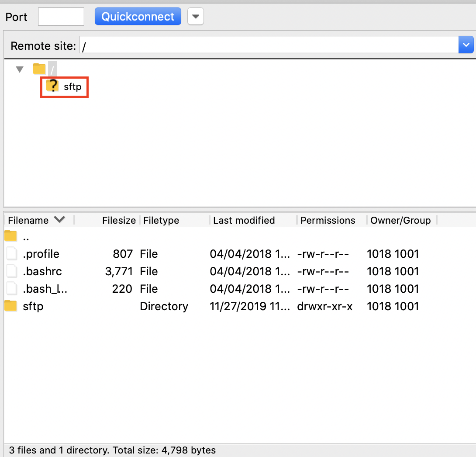Sort list by Filetype column

click(161, 220)
